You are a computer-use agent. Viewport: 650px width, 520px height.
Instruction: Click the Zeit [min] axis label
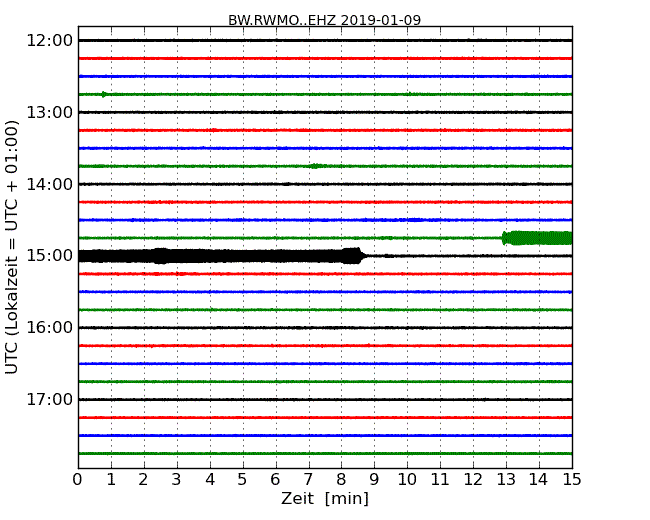[x=325, y=498]
